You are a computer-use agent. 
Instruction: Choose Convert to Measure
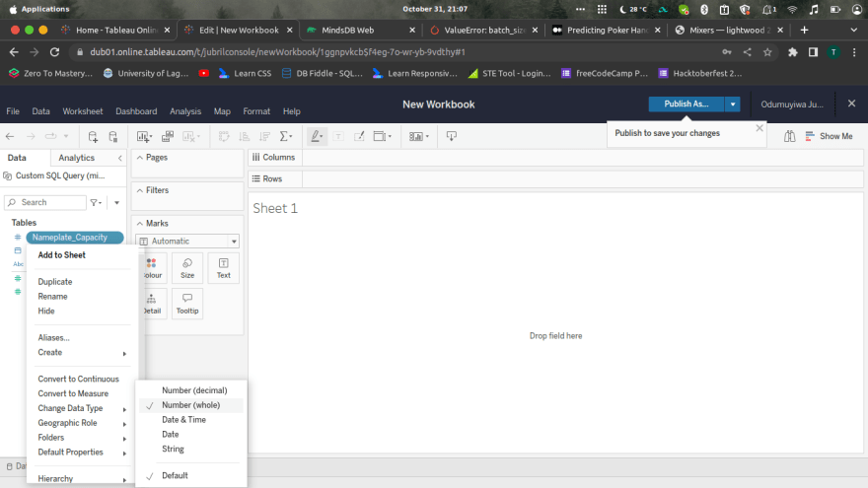[x=73, y=393]
